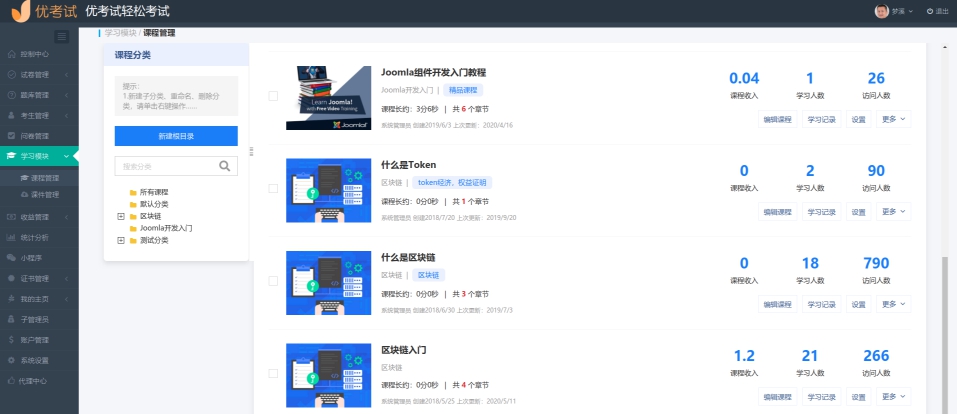Click the 试卷管理 checkmark icon
Viewport: 957px width, 414px height.
[x=11, y=74]
